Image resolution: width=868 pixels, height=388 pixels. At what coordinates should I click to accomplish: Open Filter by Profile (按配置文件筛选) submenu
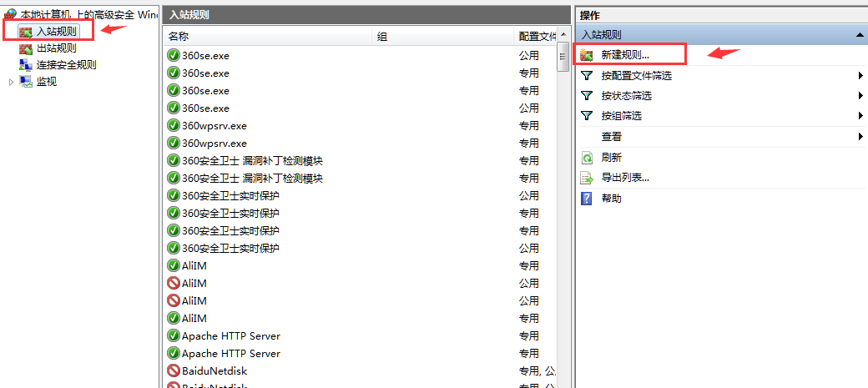click(860, 76)
